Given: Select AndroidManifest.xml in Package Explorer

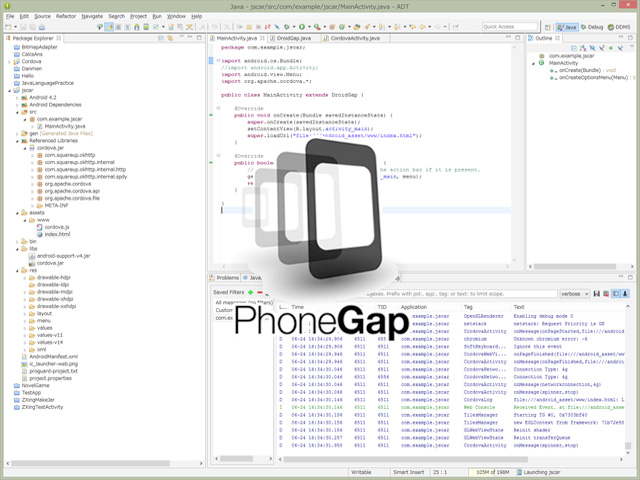Looking at the screenshot, I should (53, 356).
